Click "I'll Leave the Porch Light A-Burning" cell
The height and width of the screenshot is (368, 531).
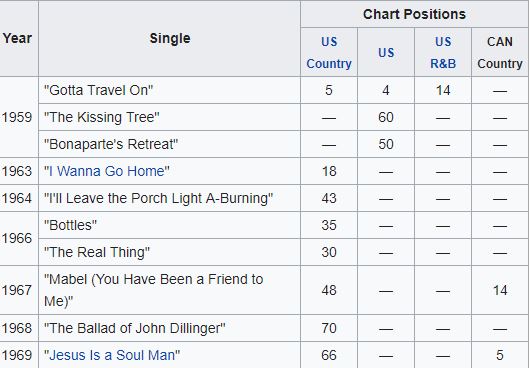(x=170, y=198)
